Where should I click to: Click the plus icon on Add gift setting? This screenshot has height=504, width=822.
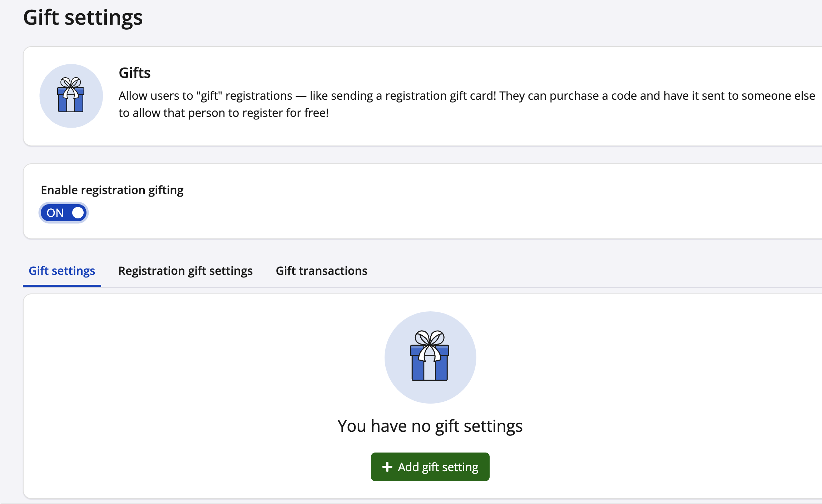click(x=387, y=467)
